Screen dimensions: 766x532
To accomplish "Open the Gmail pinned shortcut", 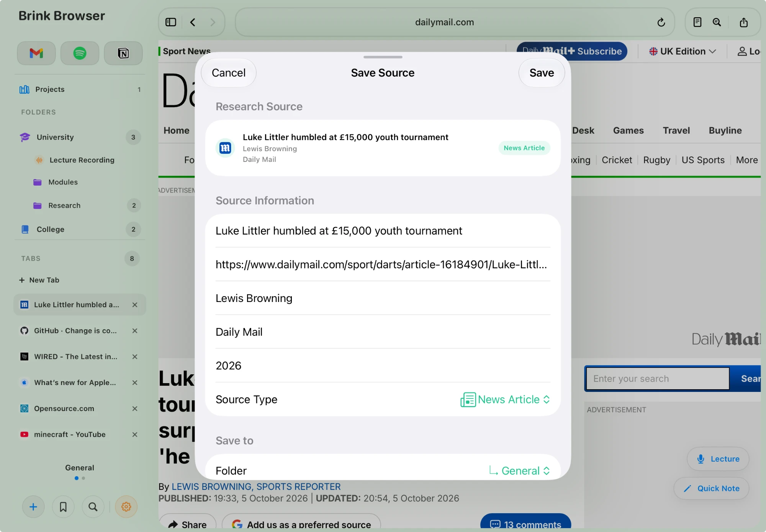I will pos(36,53).
